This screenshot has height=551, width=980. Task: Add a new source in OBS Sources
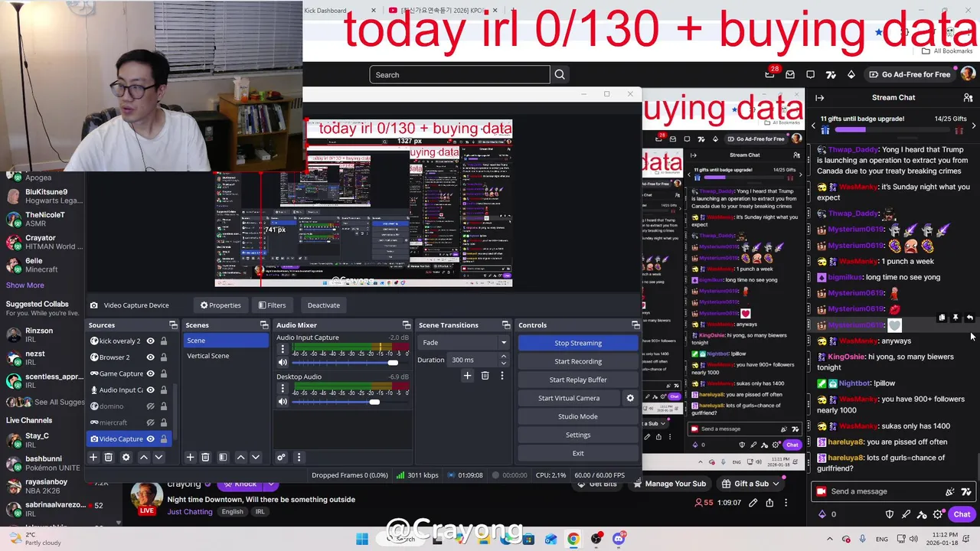pos(93,457)
